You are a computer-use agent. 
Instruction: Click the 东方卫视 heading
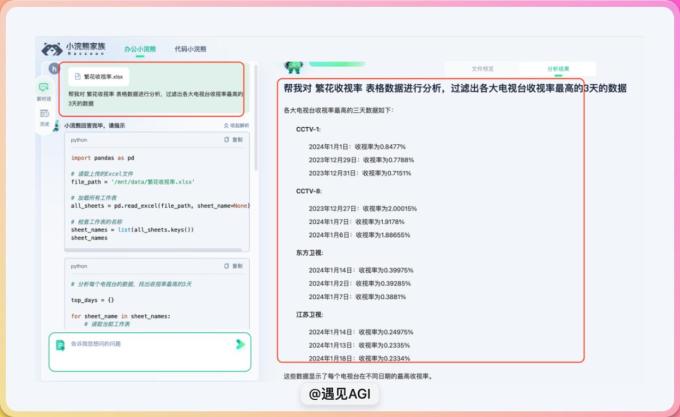pyautogui.click(x=309, y=253)
